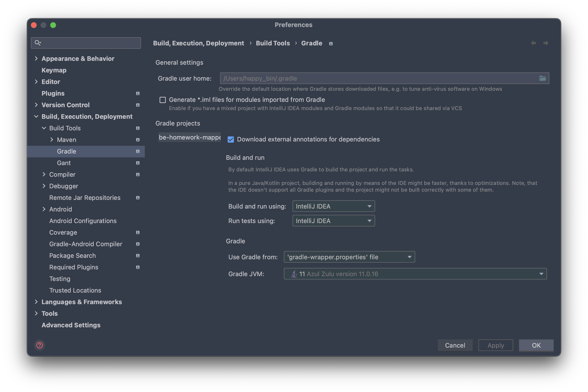Open the Run tests using dropdown

[x=334, y=221]
